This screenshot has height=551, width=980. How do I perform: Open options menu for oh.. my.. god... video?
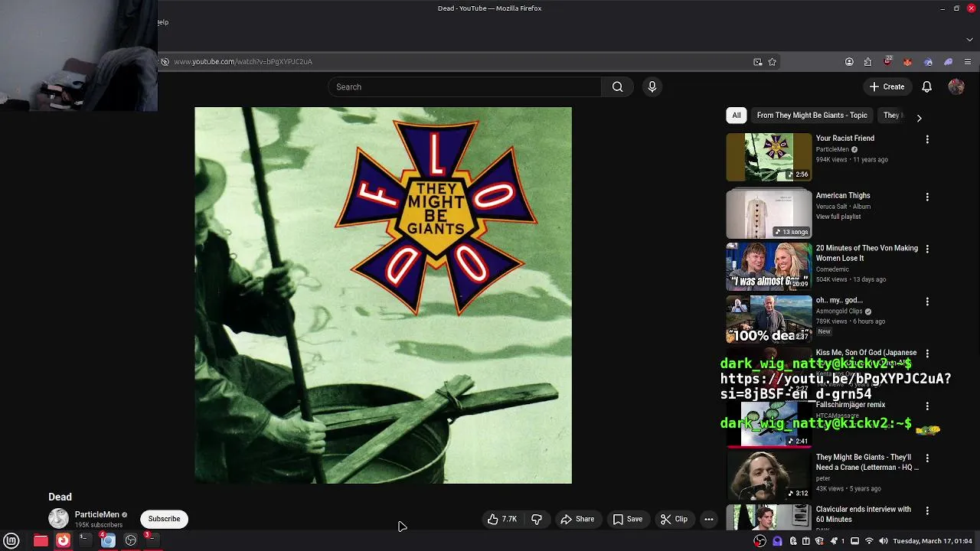coord(927,302)
